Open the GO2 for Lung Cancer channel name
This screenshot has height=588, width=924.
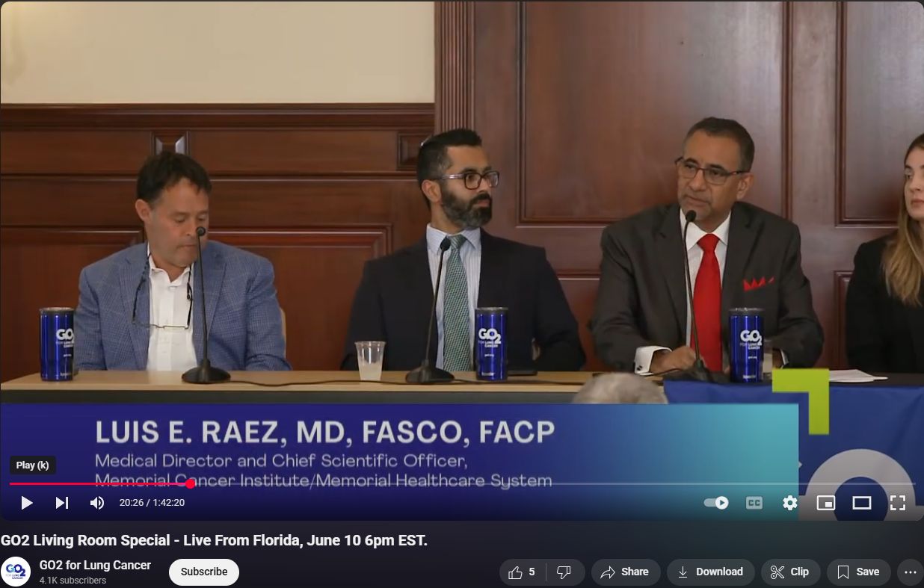tap(96, 566)
